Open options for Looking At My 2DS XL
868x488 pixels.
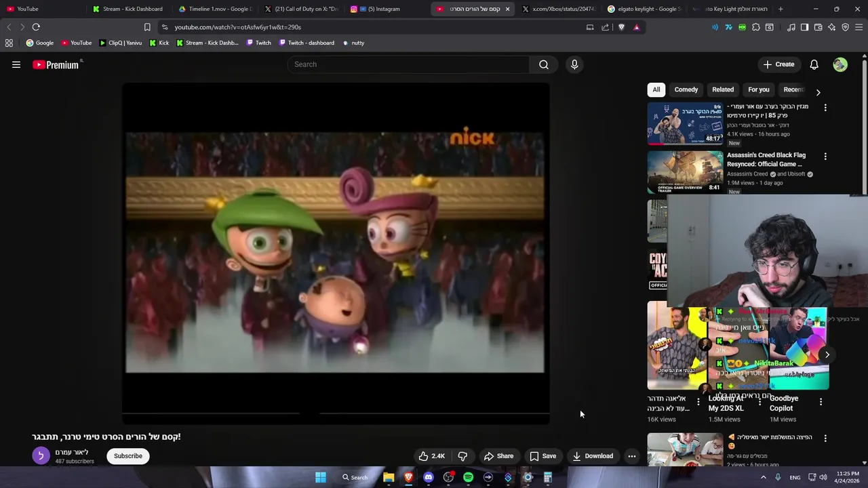(x=759, y=402)
